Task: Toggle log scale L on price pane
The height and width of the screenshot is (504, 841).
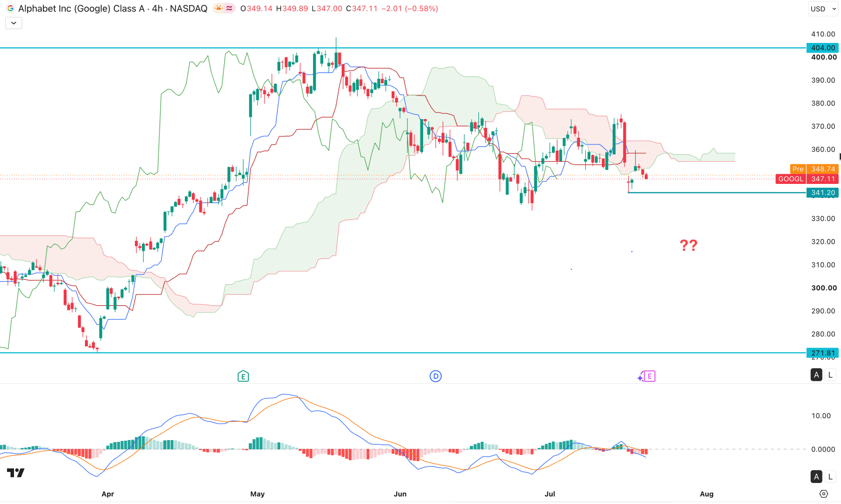Action: point(830,375)
